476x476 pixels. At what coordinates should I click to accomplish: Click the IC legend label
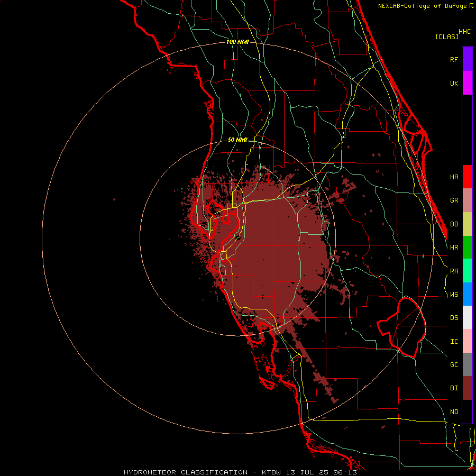click(x=454, y=342)
